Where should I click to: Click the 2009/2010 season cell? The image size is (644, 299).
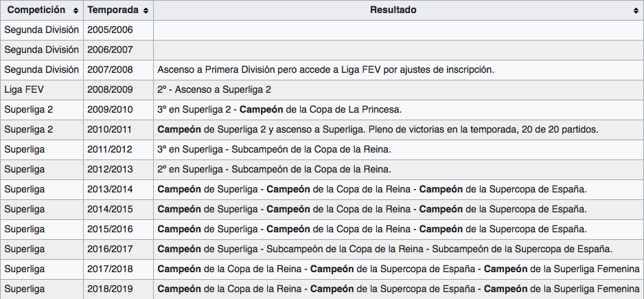[x=110, y=110]
